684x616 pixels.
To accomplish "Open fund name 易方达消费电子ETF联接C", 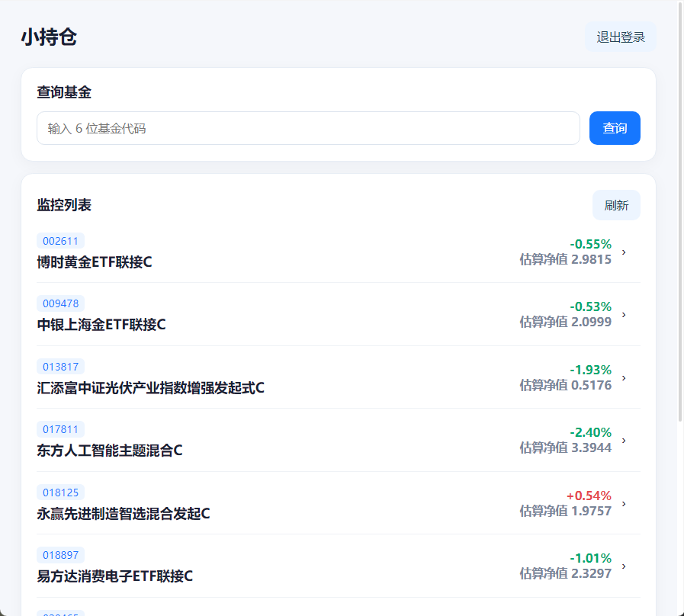I will pyautogui.click(x=114, y=576).
